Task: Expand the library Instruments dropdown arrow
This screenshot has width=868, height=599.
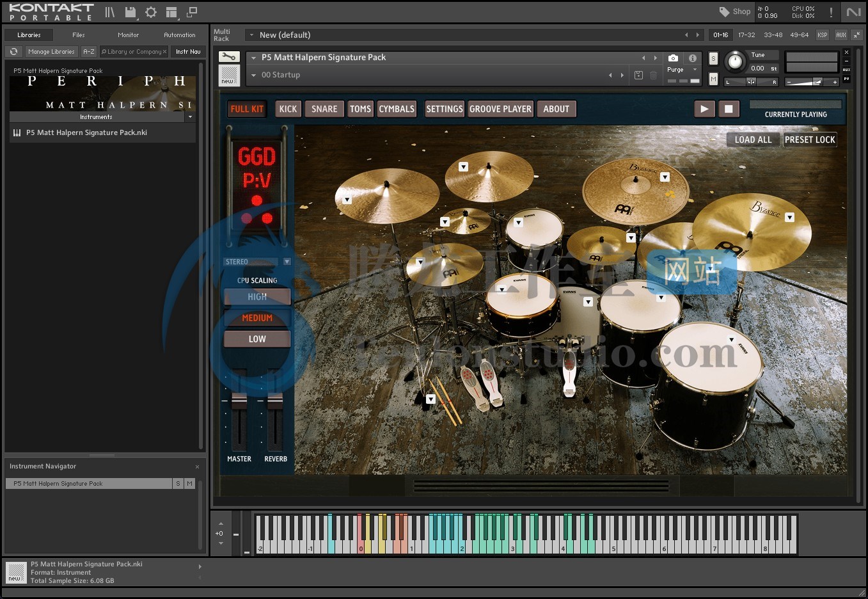Action: (190, 117)
